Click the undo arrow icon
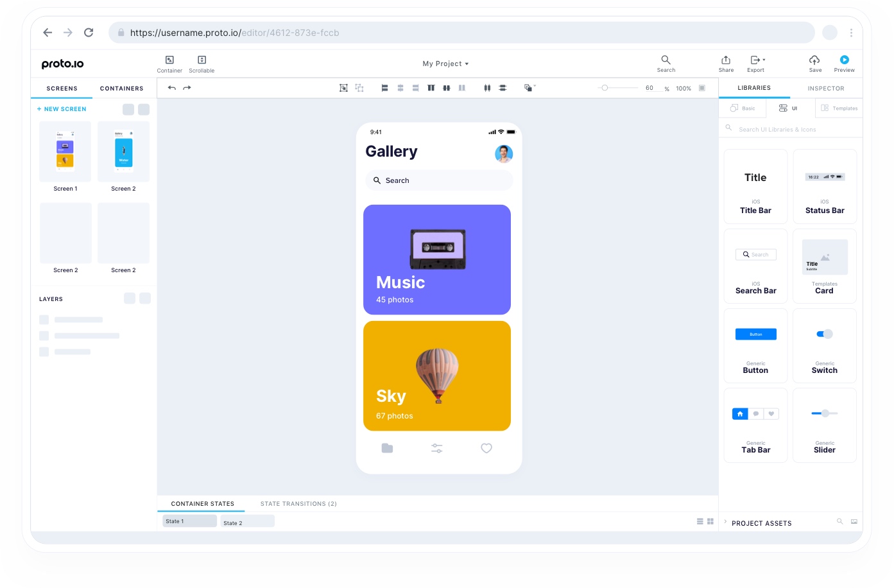The height and width of the screenshot is (588, 894). tap(172, 87)
